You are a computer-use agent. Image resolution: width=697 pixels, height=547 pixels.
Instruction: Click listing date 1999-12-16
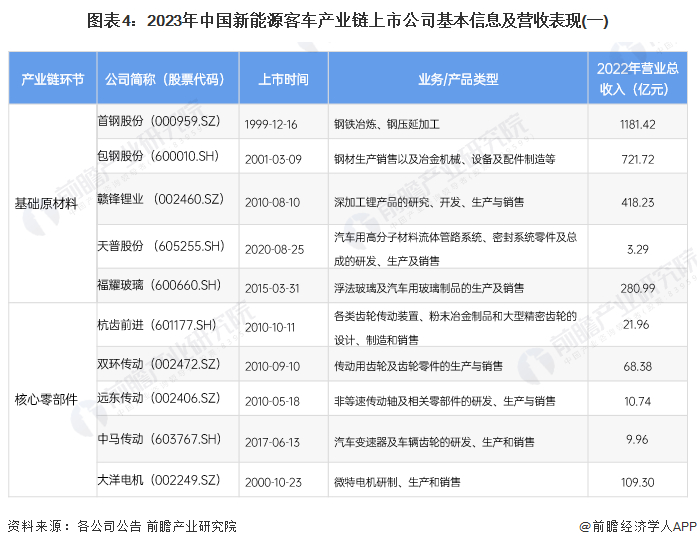(x=271, y=124)
